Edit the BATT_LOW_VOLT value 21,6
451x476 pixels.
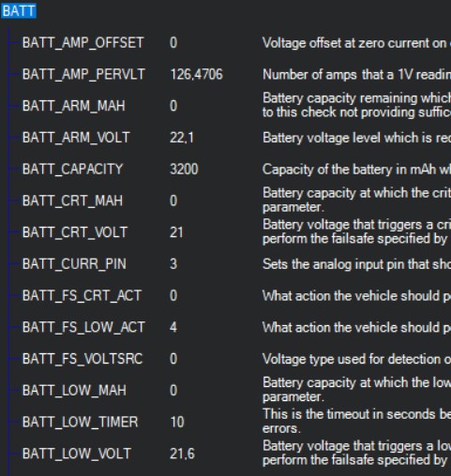pos(182,454)
